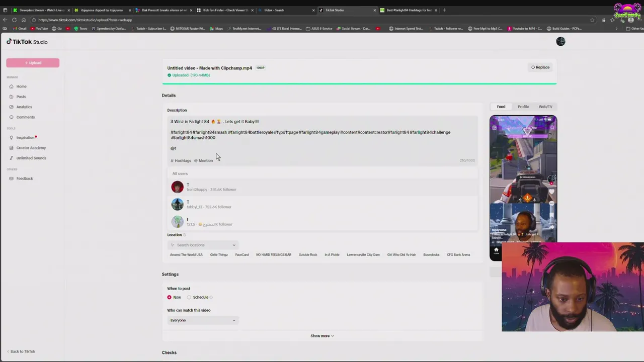The width and height of the screenshot is (644, 362).
Task: Open the YouTube bookmark
Action: [39, 29]
